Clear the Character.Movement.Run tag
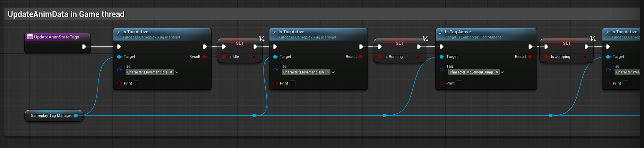The width and height of the screenshot is (644, 148). coord(327,72)
